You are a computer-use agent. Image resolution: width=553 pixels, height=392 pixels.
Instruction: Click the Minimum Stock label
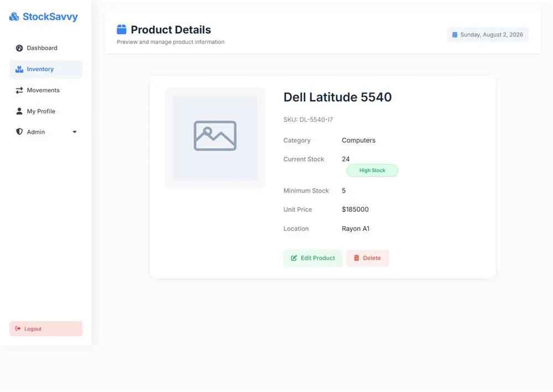(x=306, y=191)
